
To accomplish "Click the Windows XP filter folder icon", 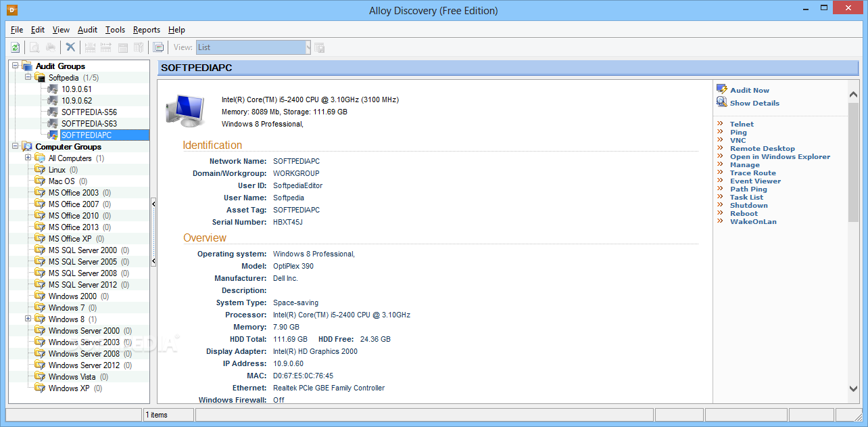I will pos(40,388).
